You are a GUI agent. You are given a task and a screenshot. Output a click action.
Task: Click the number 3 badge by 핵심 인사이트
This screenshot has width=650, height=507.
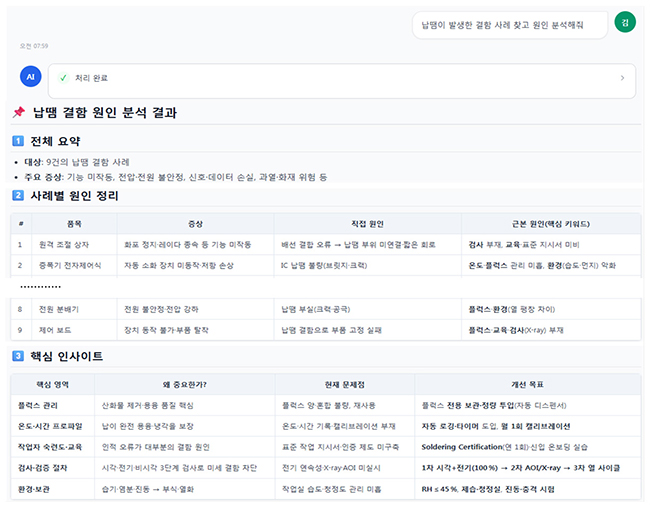18,356
